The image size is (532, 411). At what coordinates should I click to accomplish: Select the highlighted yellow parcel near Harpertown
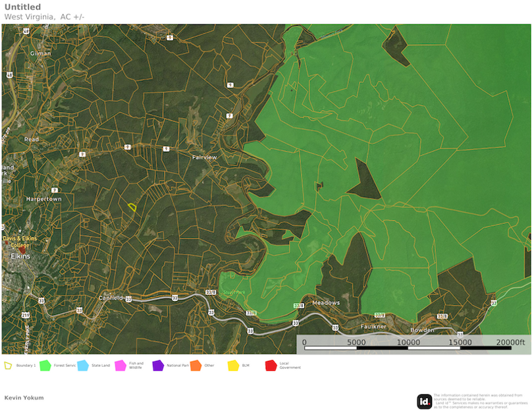[x=134, y=207]
